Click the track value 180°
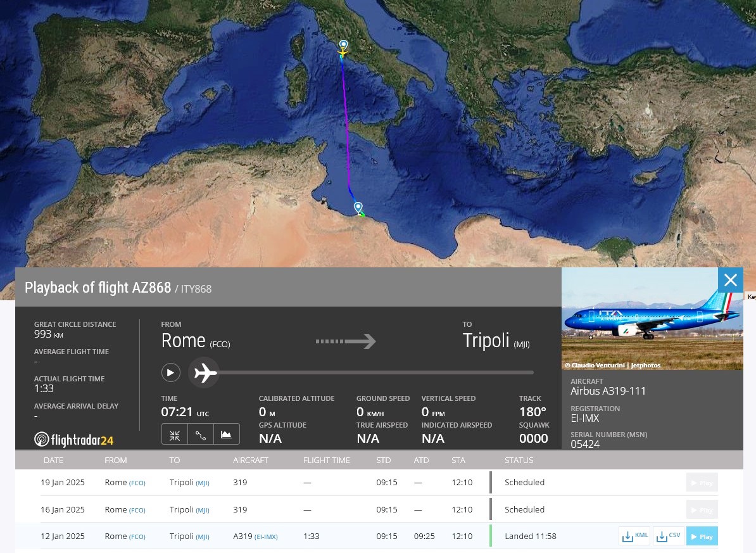The image size is (756, 553). (532, 412)
